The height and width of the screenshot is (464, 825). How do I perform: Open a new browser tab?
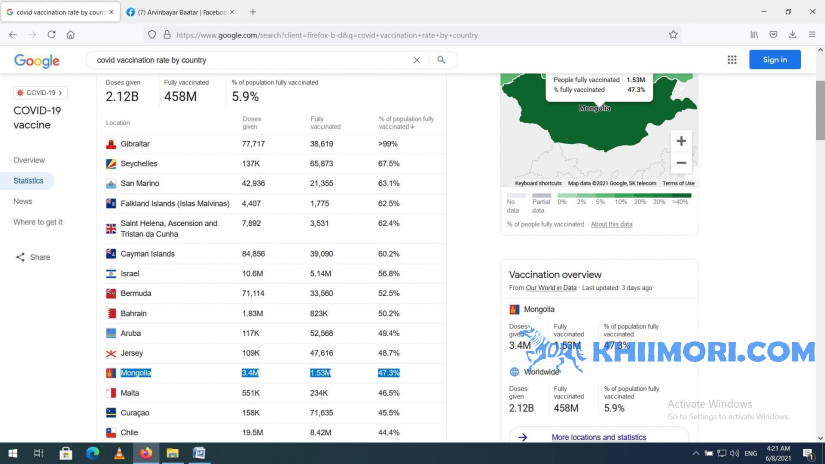tap(253, 12)
